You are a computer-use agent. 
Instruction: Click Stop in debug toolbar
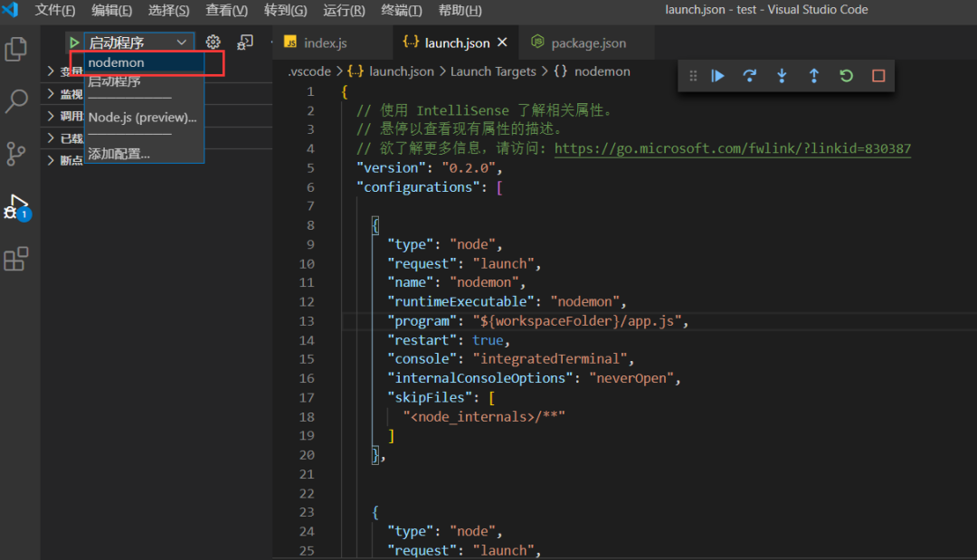coord(878,76)
